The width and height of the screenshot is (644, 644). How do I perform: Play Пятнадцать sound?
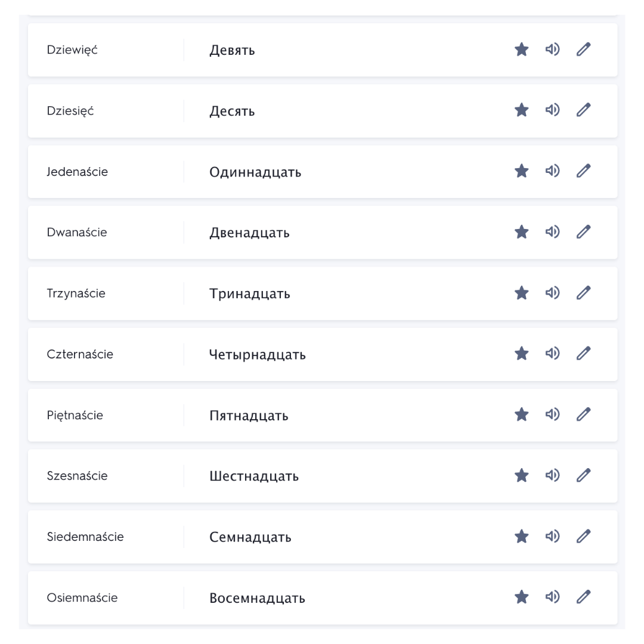pyautogui.click(x=552, y=414)
